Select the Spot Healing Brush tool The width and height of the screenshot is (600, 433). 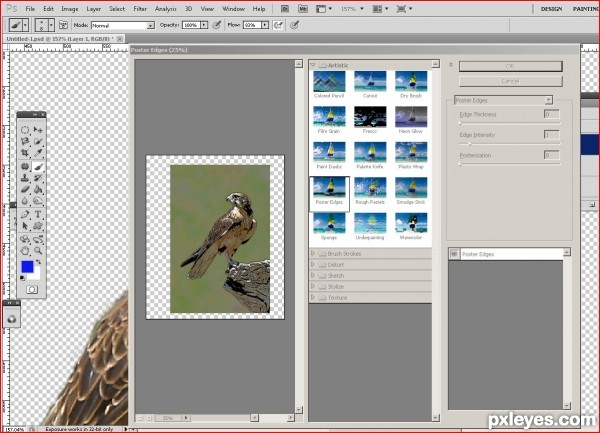[x=25, y=166]
